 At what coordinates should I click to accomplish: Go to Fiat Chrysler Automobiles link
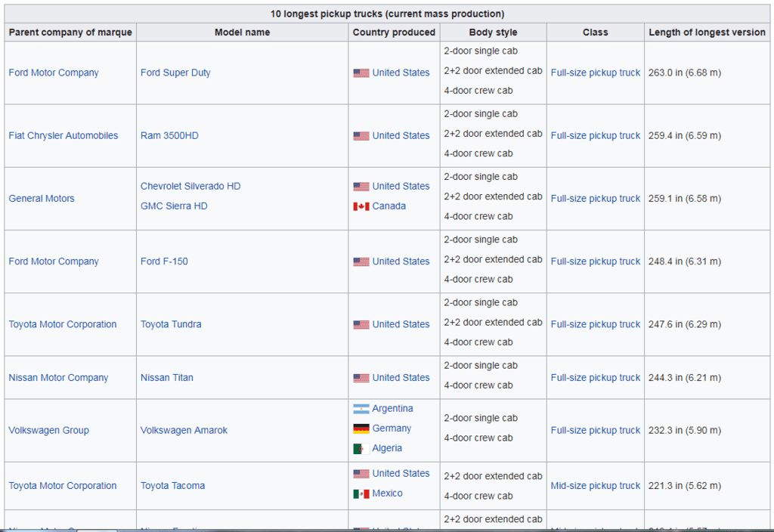pos(63,135)
